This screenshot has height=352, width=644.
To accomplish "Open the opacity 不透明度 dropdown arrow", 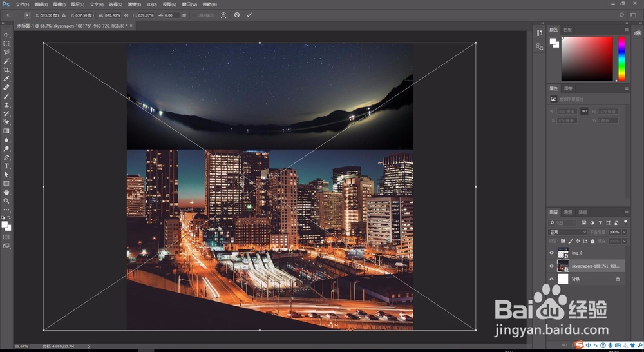I will coord(625,232).
